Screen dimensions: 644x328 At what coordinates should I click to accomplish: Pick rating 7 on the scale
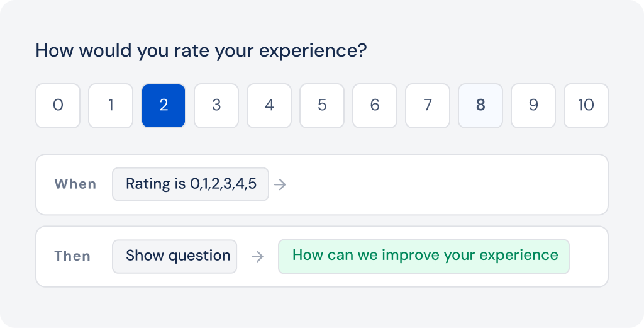428,106
